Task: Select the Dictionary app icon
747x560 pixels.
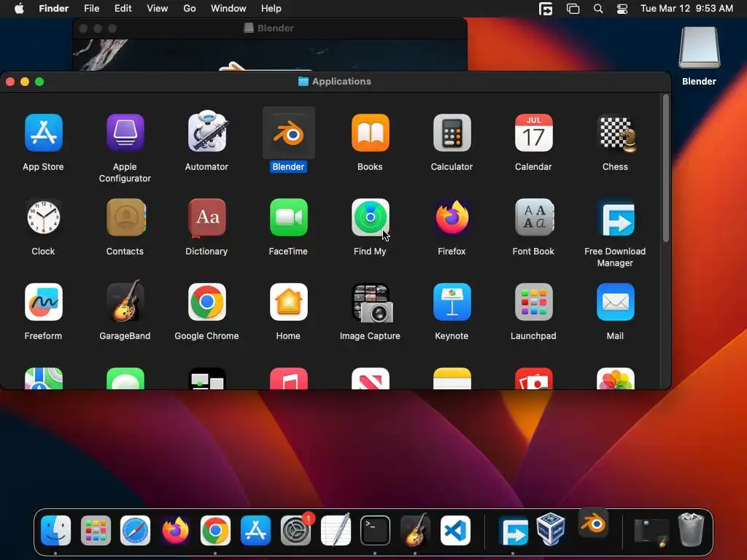Action: tap(206, 217)
